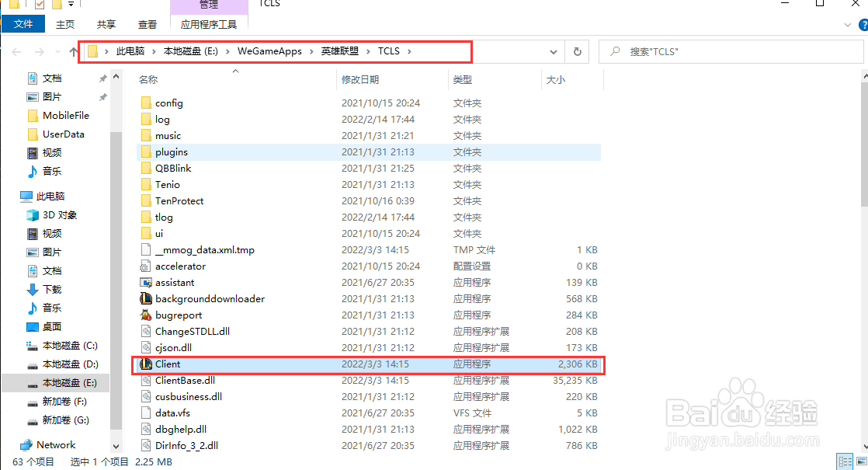
Task: Open the address bar history dropdown
Action: point(553,51)
